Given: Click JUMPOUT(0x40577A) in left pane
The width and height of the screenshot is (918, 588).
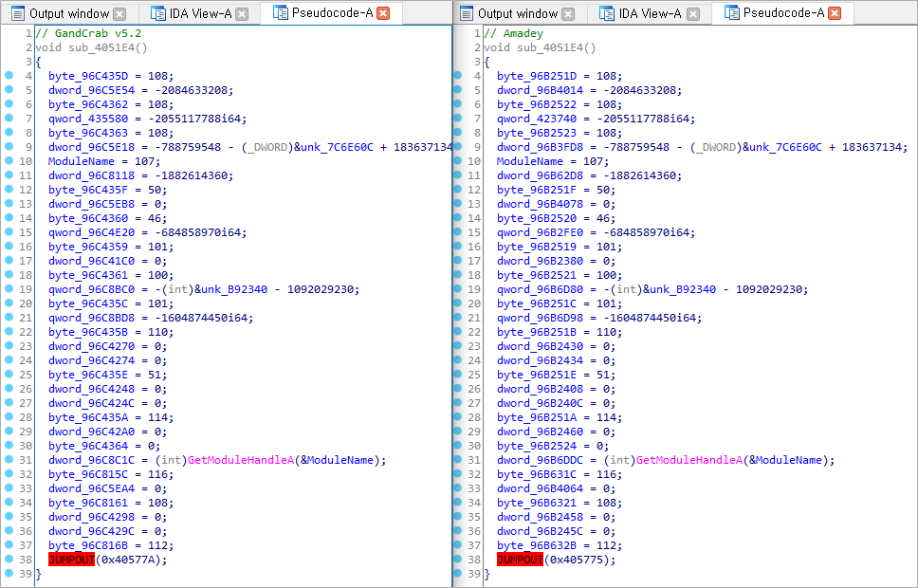Looking at the screenshot, I should click(x=107, y=560).
